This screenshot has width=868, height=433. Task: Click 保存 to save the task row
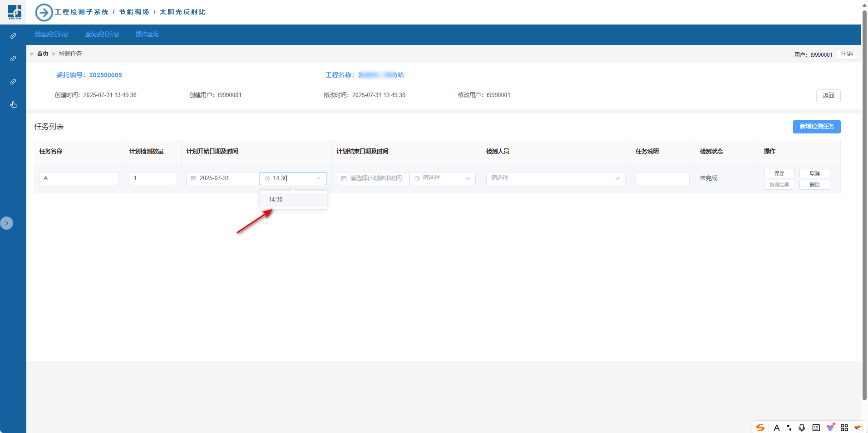779,173
